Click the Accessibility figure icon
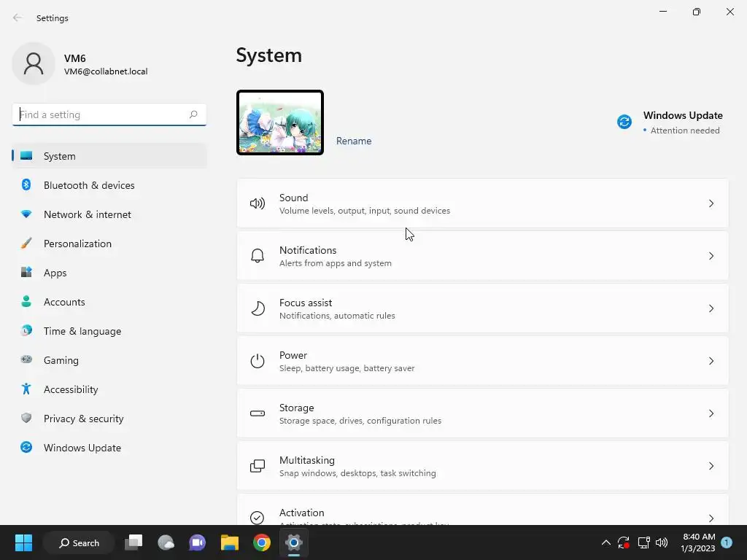The image size is (747, 560). (26, 389)
